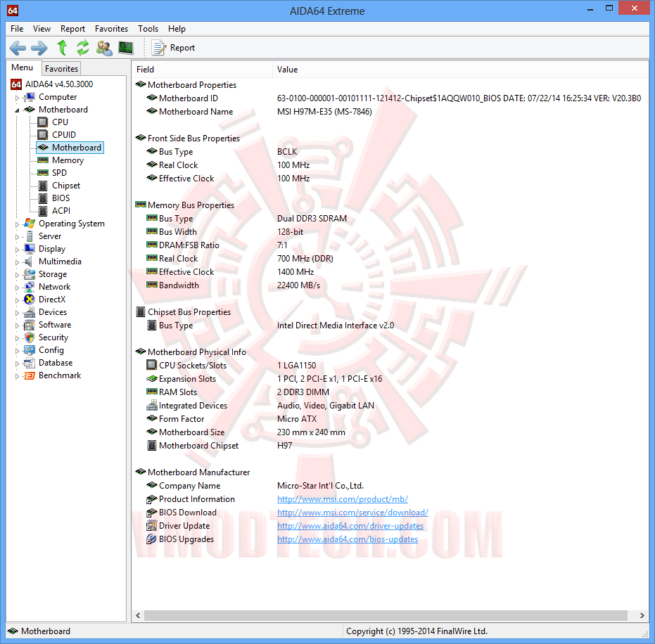Click the green Up level arrow
The height and width of the screenshot is (644, 655).
[x=62, y=48]
